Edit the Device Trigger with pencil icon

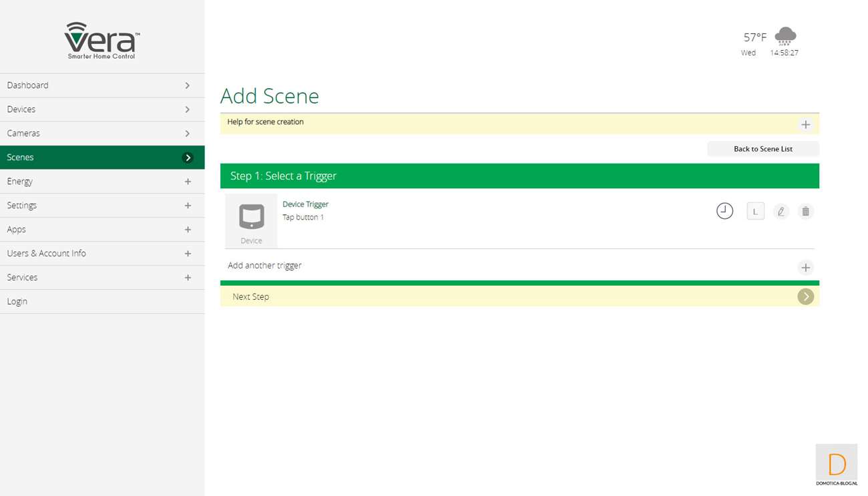(x=781, y=212)
